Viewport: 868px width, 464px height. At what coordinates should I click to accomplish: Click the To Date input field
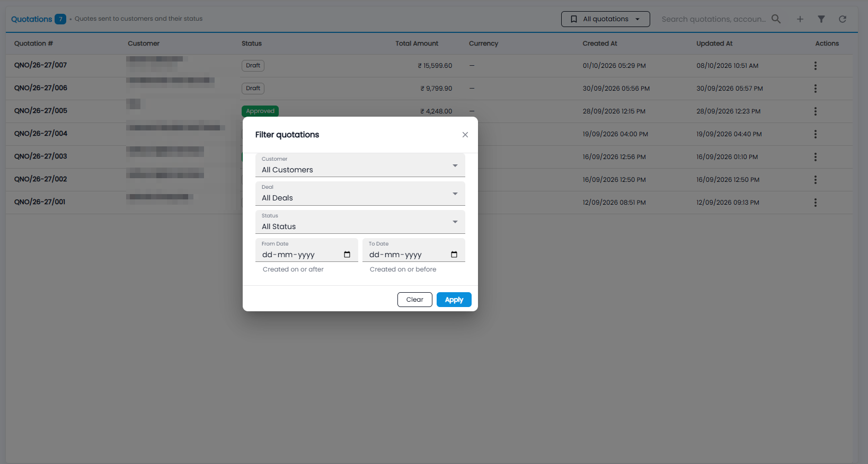[x=414, y=250]
